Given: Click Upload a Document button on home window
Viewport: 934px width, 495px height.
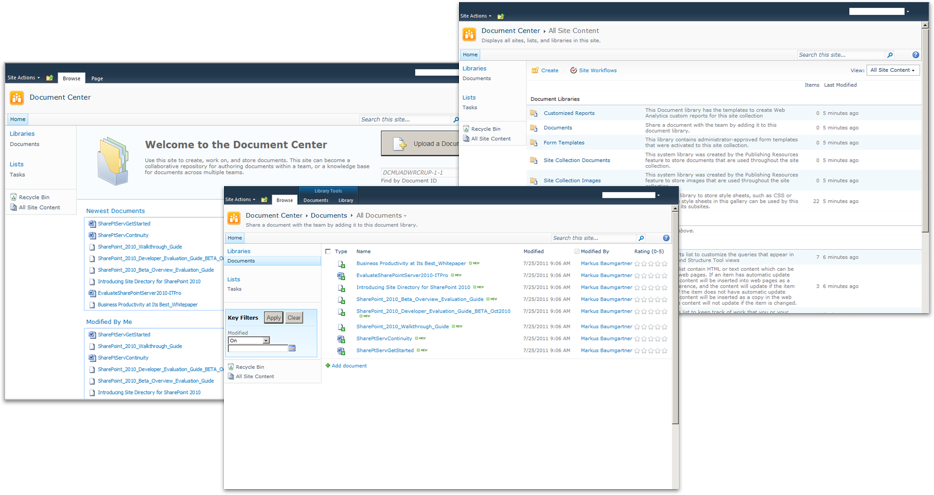Looking at the screenshot, I should [x=420, y=144].
